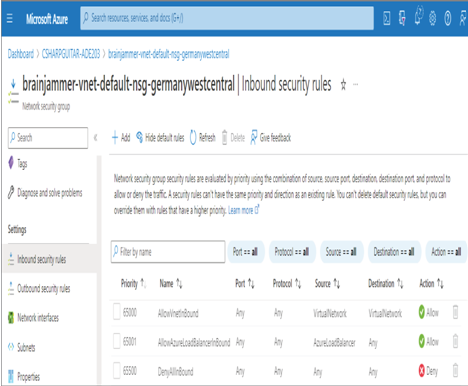Go to Dashboard breadcrumb
The width and height of the screenshot is (468, 386).
click(x=21, y=54)
